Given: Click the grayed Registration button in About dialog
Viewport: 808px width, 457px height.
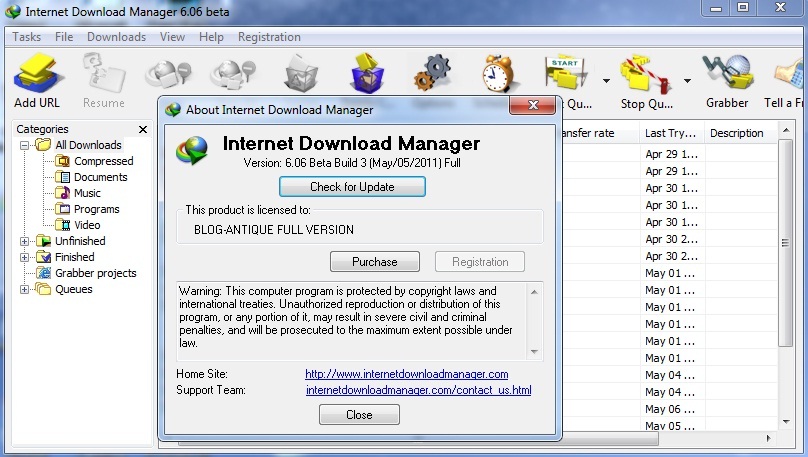Looking at the screenshot, I should (x=480, y=262).
